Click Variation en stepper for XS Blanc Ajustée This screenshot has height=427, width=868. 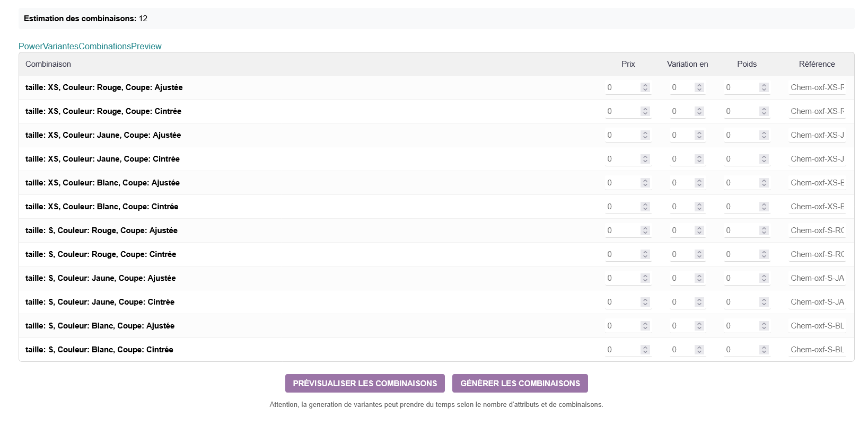699,183
